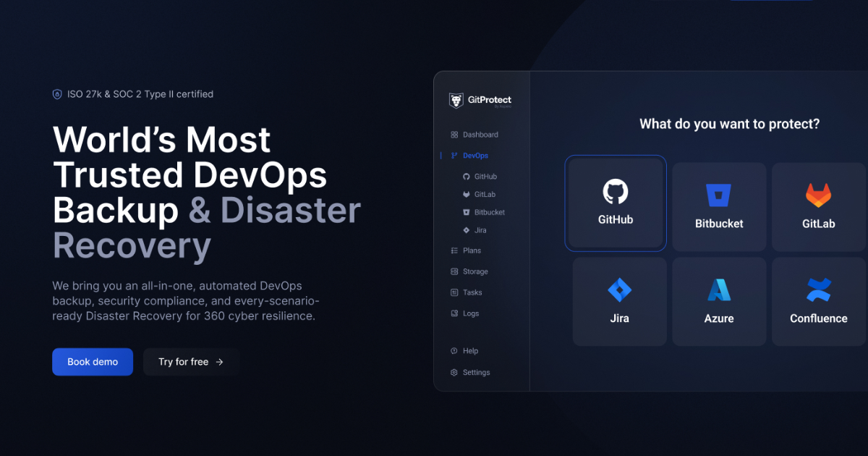Click the Bitbucket card label

(x=719, y=224)
